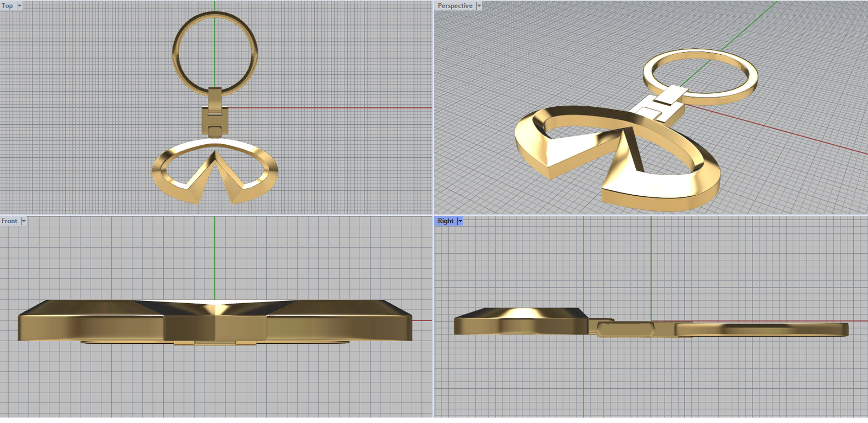The width and height of the screenshot is (868, 423).
Task: Expand the Right viewport dropdown arrow
Action: (x=460, y=221)
